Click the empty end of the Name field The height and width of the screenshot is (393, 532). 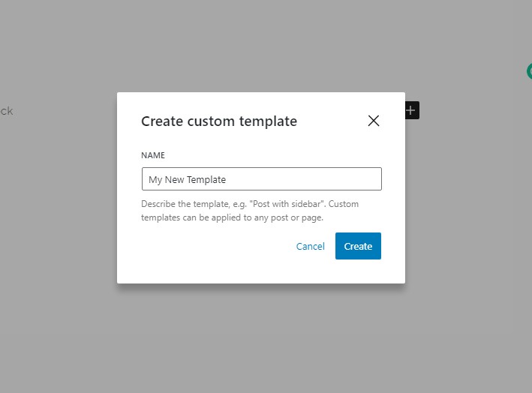coord(338,179)
